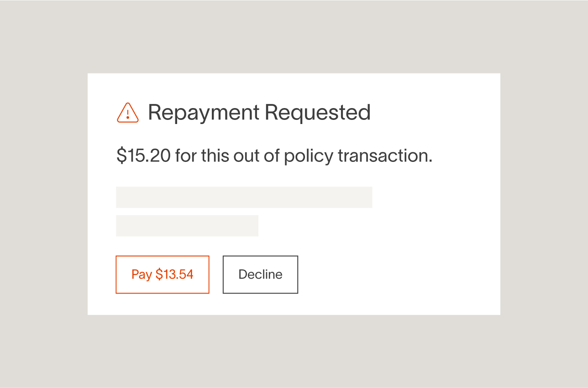Click the word 'policy' in the message

pos(309,157)
